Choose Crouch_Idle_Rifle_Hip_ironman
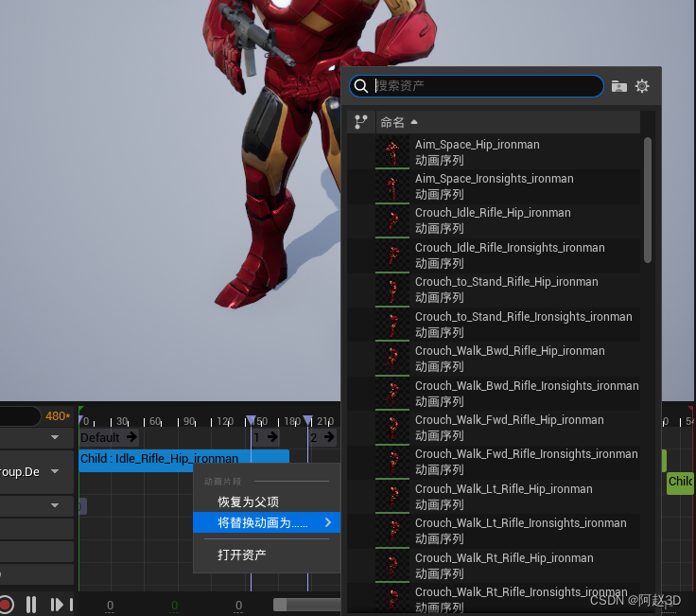Viewport: 696px width, 616px height. (x=494, y=220)
